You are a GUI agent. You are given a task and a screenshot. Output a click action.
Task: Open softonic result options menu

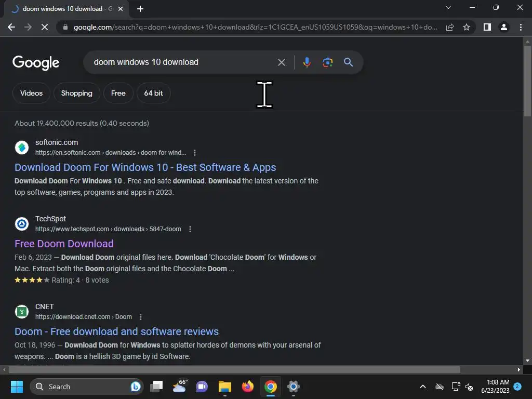[x=195, y=153]
